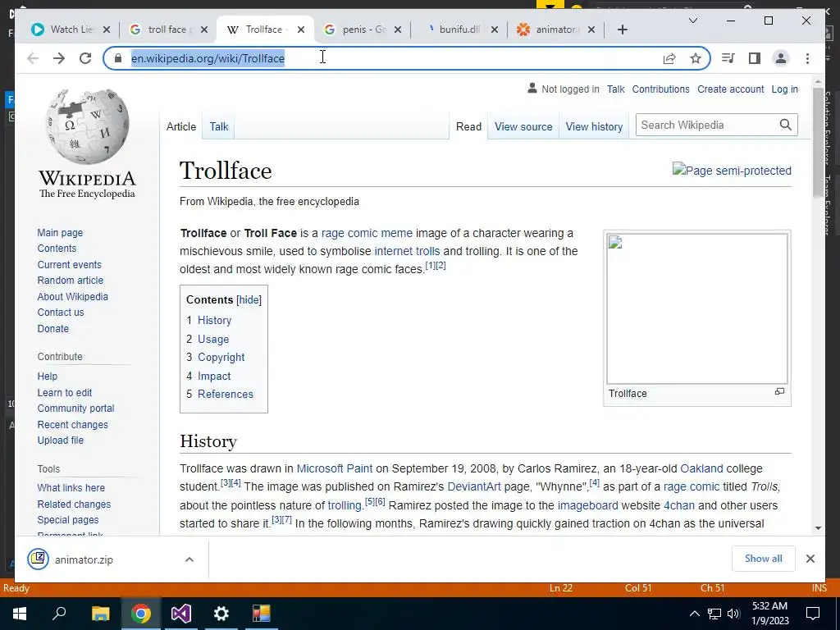Click the Log in link

coord(784,89)
